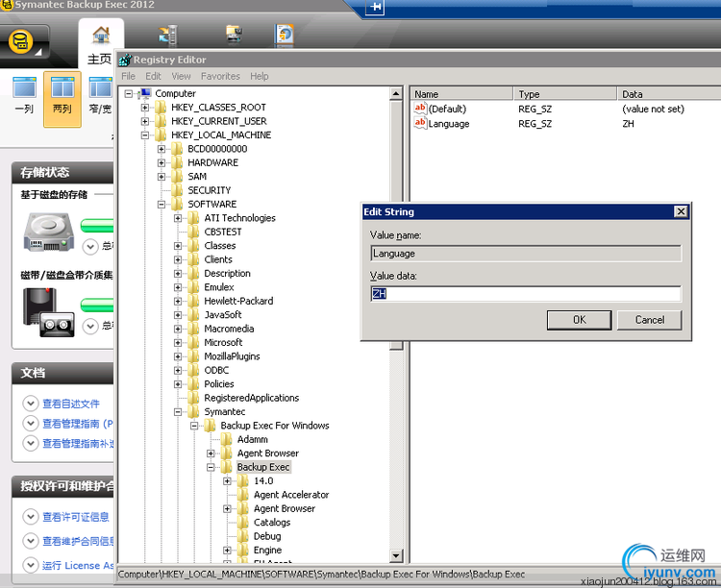Viewport: 721px width, 588px height.
Task: Open the File menu in Registry Editor
Action: click(x=128, y=76)
